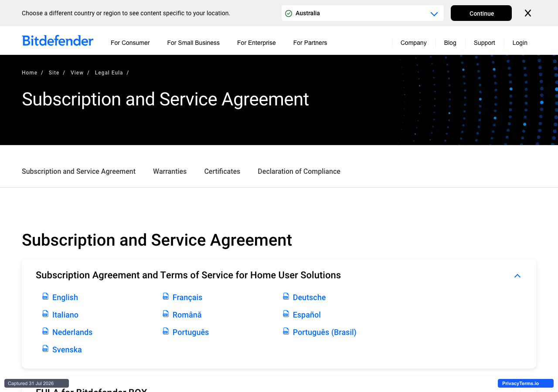Click the PDF icon beside English
The height and width of the screenshot is (392, 558).
[x=45, y=297]
